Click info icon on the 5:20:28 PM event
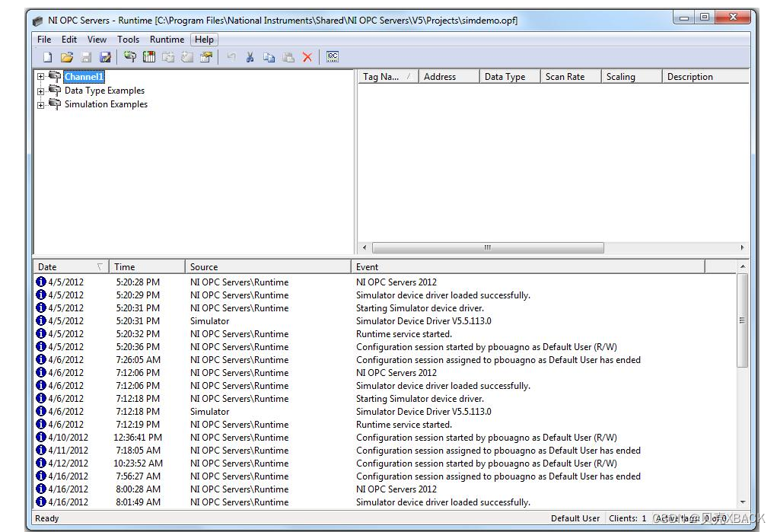 (x=40, y=282)
